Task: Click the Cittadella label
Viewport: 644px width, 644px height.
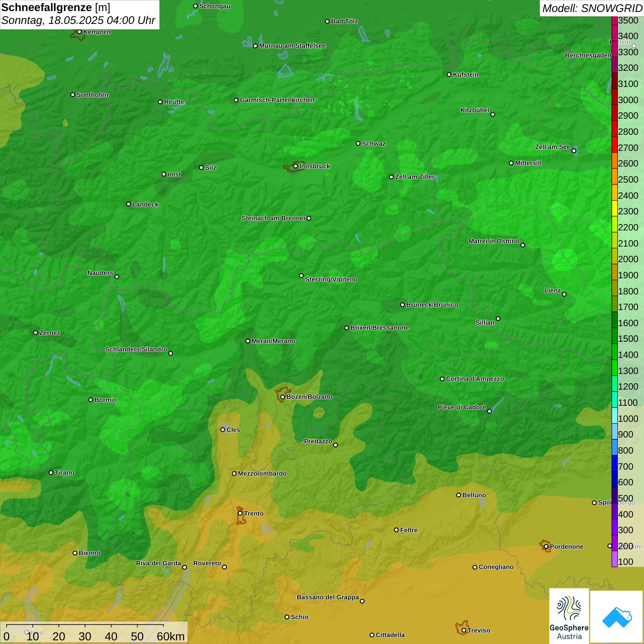Action: [x=390, y=635]
